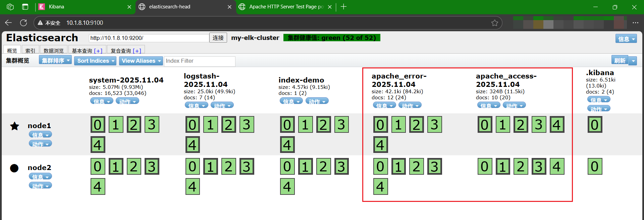Open 动作 dropdown for system-2025.11.04

click(127, 101)
